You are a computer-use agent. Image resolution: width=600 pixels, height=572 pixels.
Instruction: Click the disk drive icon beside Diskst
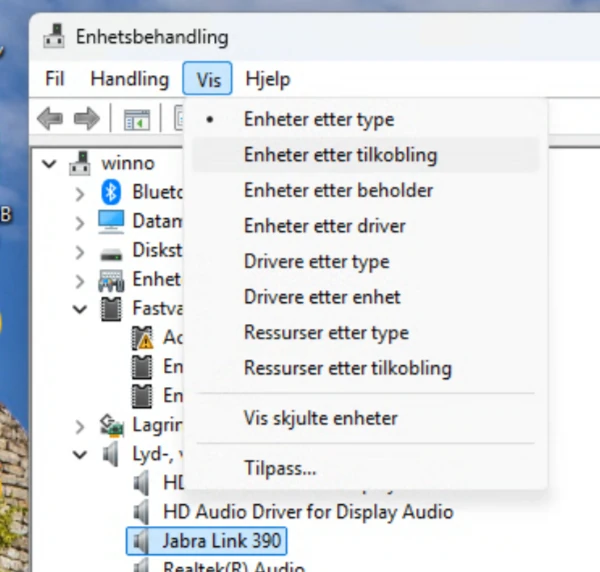pos(111,253)
